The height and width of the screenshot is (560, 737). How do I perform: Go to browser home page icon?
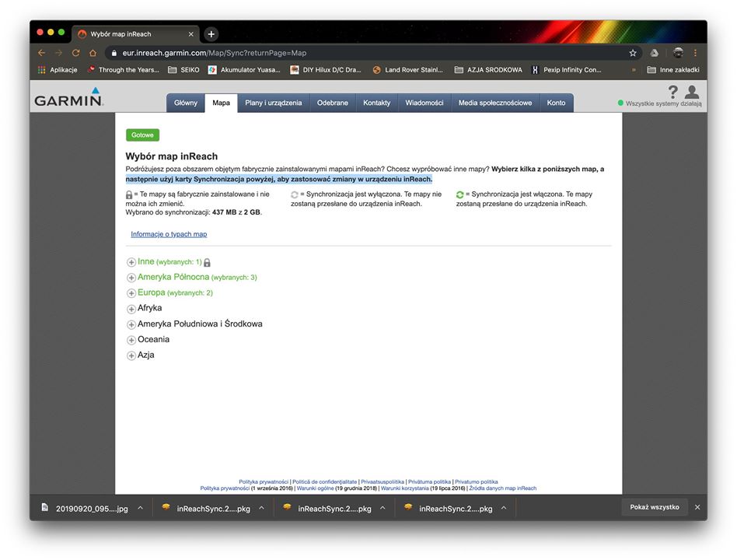[x=93, y=53]
